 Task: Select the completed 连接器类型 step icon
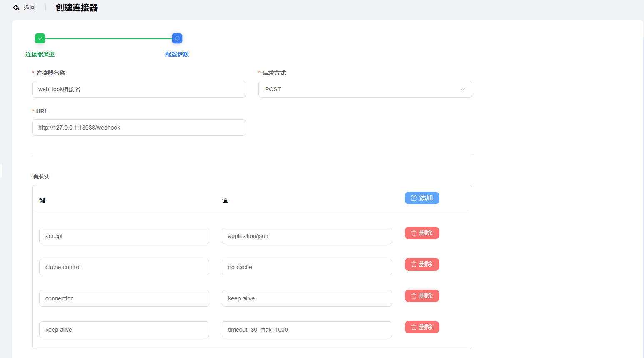click(x=40, y=38)
